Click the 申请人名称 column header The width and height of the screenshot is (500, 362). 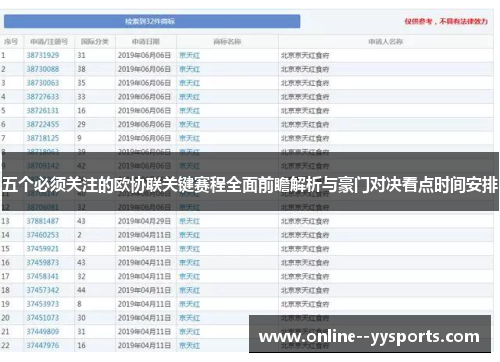click(386, 42)
